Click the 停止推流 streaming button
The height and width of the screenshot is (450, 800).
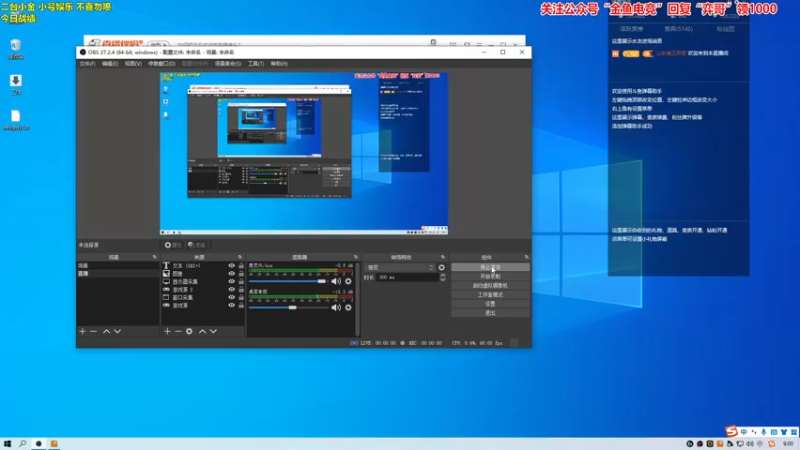point(490,267)
